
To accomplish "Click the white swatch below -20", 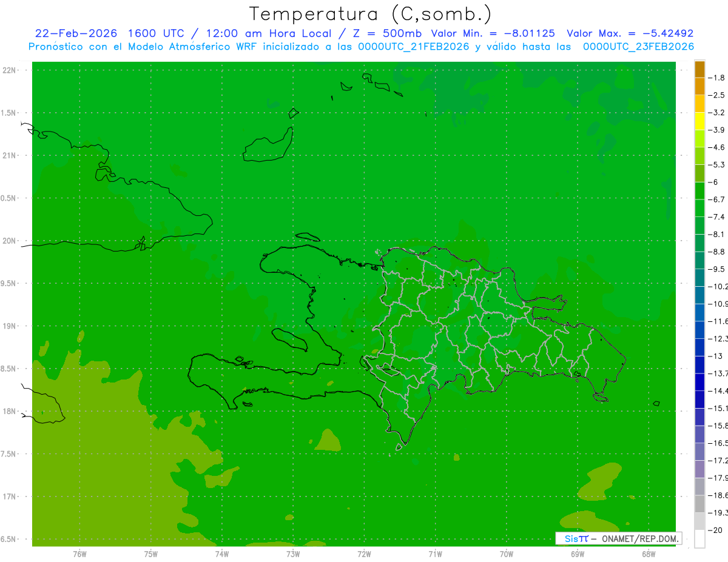I will 699,539.
